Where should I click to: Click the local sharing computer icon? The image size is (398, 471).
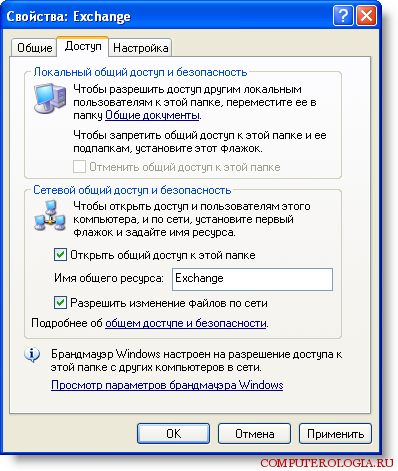point(50,98)
